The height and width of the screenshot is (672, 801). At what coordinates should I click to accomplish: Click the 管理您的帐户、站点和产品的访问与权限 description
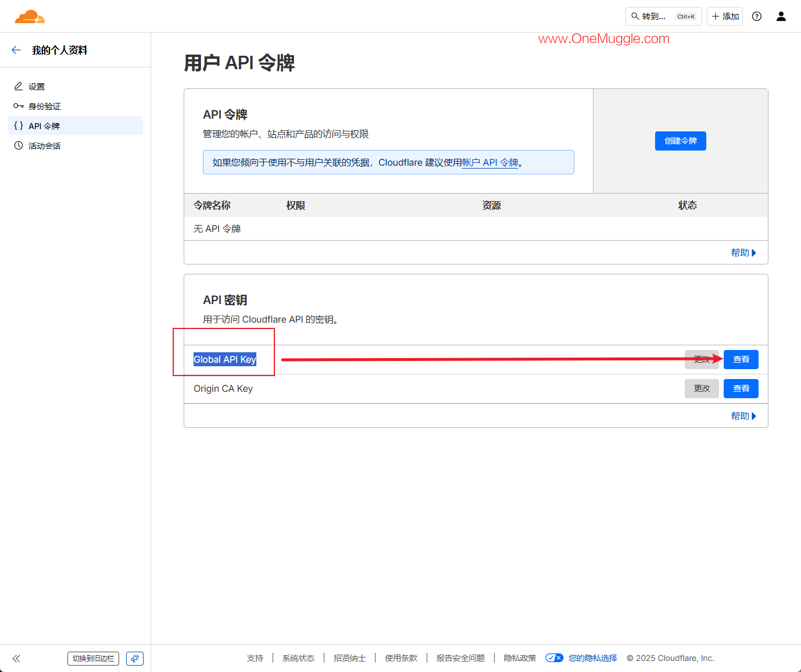pyautogui.click(x=286, y=134)
